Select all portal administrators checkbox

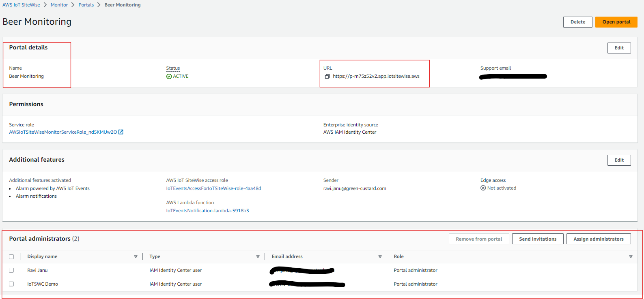tap(11, 256)
